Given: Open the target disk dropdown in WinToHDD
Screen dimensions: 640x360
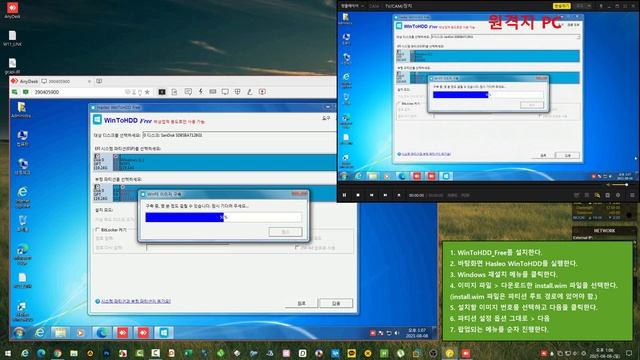Looking at the screenshot, I should [x=241, y=135].
